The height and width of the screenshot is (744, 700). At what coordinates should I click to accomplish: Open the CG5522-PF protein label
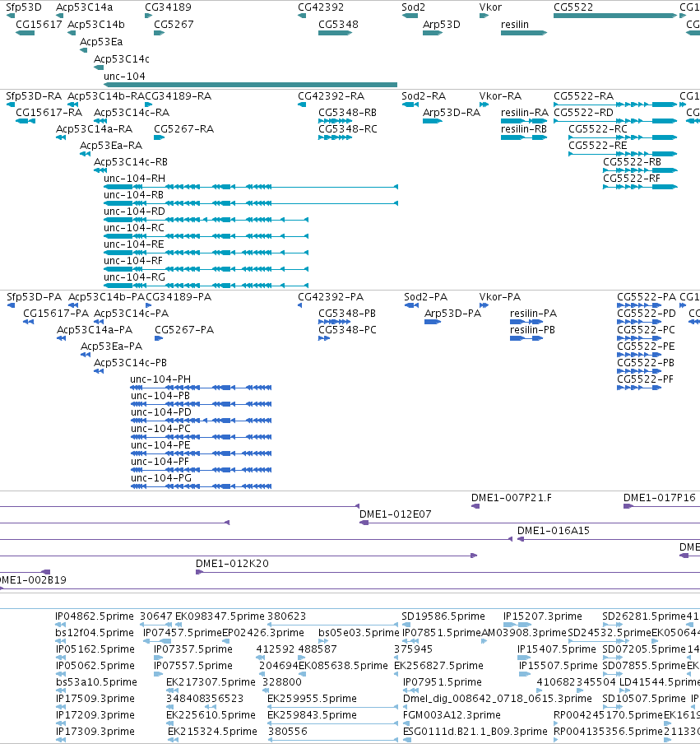pos(645,379)
